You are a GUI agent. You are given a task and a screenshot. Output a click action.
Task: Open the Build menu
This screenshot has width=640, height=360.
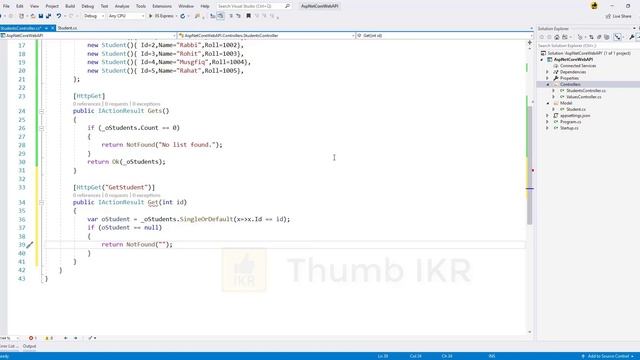click(70, 6)
